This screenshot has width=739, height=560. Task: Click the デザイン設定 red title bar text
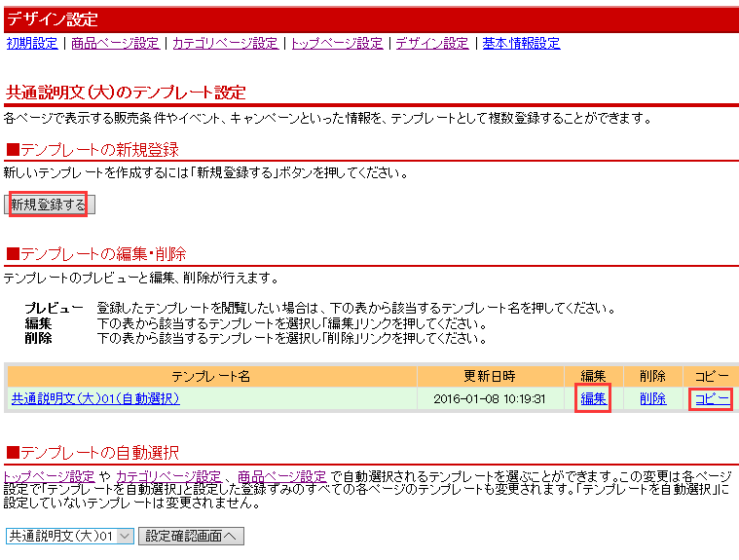click(x=53, y=19)
